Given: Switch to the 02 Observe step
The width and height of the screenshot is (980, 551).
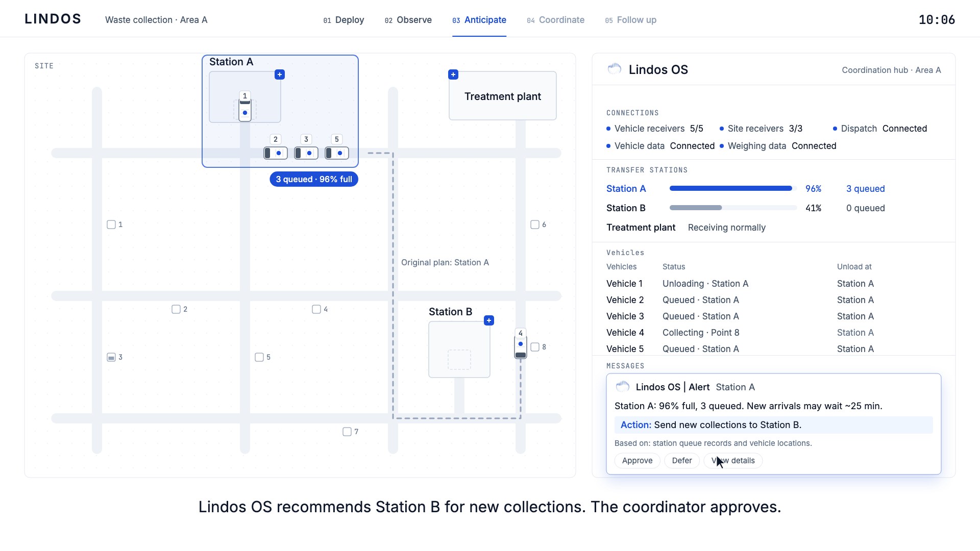Looking at the screenshot, I should 408,20.
